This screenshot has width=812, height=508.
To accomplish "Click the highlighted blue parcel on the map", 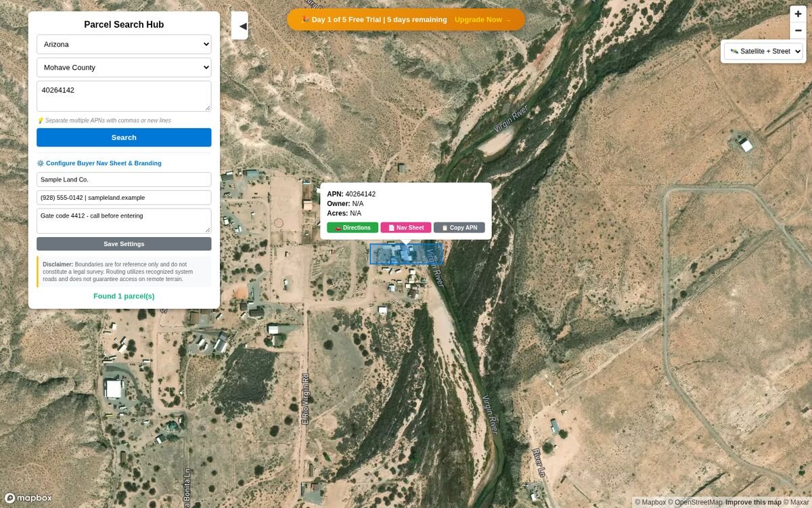I will [x=406, y=254].
